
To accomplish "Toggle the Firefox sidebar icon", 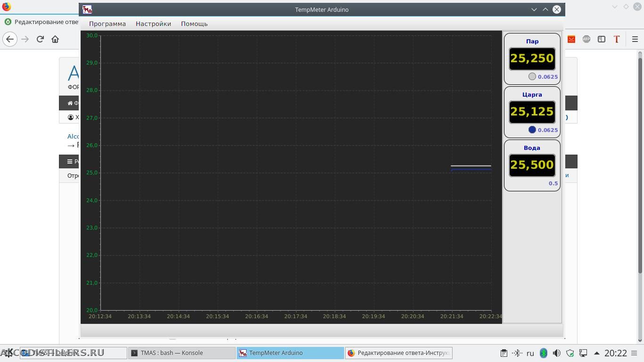I will click(x=602, y=39).
